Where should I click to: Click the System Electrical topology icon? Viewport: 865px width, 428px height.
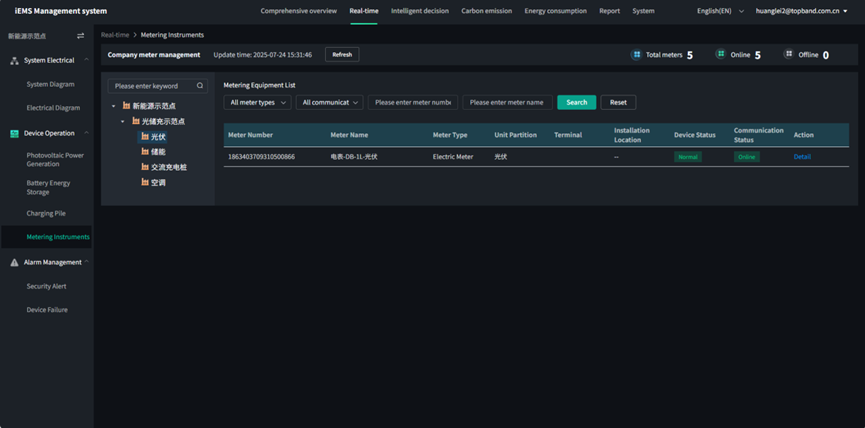14,61
